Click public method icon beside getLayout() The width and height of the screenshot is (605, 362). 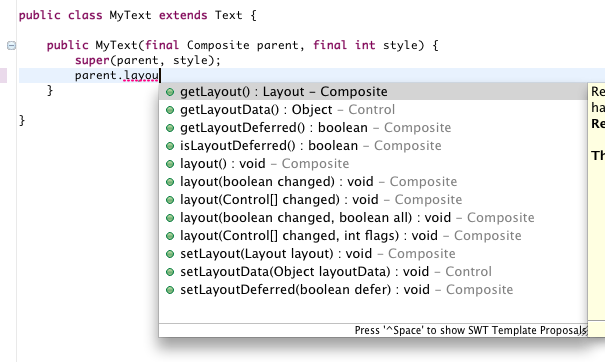click(170, 92)
